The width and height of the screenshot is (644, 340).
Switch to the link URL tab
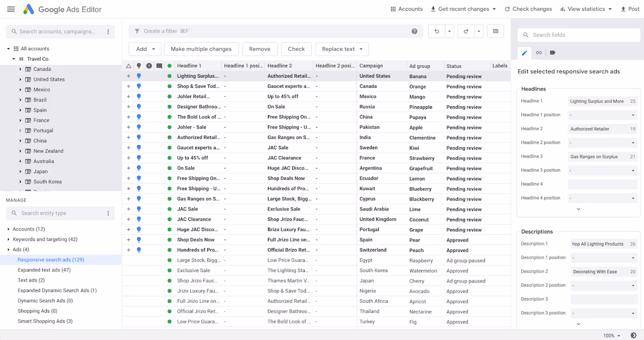[539, 53]
